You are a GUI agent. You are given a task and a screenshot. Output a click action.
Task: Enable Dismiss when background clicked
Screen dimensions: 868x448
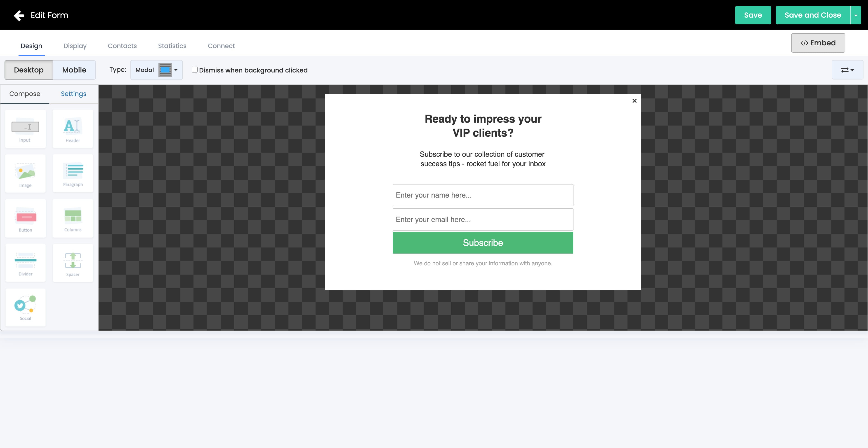(194, 69)
